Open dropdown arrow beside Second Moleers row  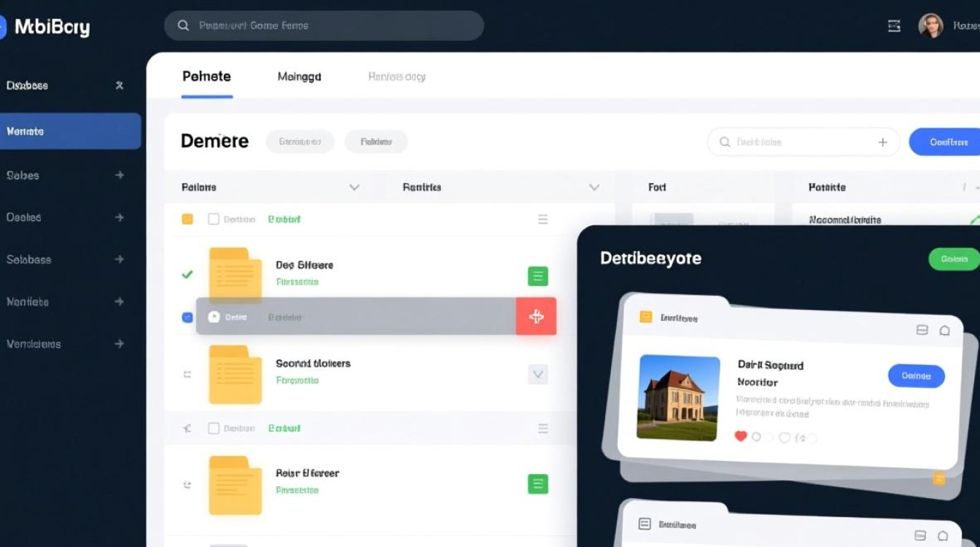tap(537, 374)
